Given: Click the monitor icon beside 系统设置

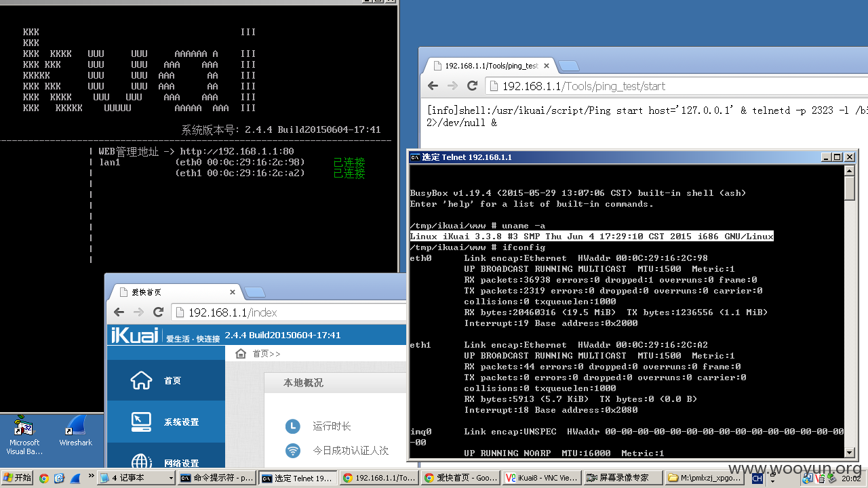Looking at the screenshot, I should tap(141, 422).
